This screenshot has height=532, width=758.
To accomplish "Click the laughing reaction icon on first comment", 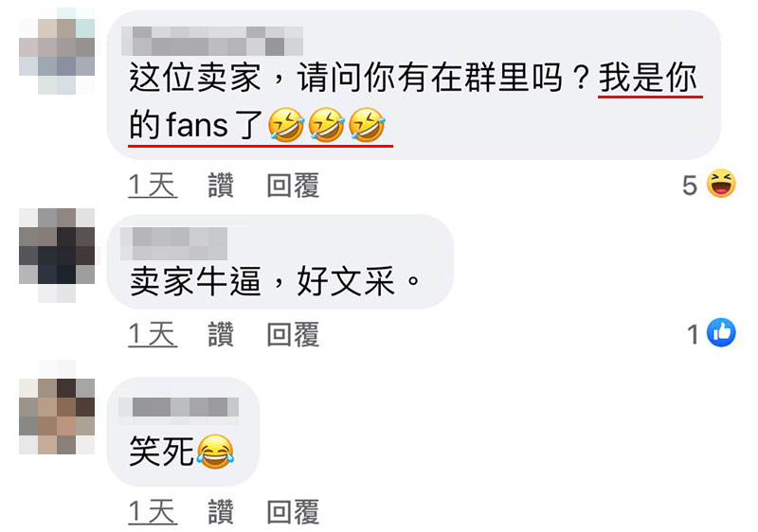I will [721, 184].
